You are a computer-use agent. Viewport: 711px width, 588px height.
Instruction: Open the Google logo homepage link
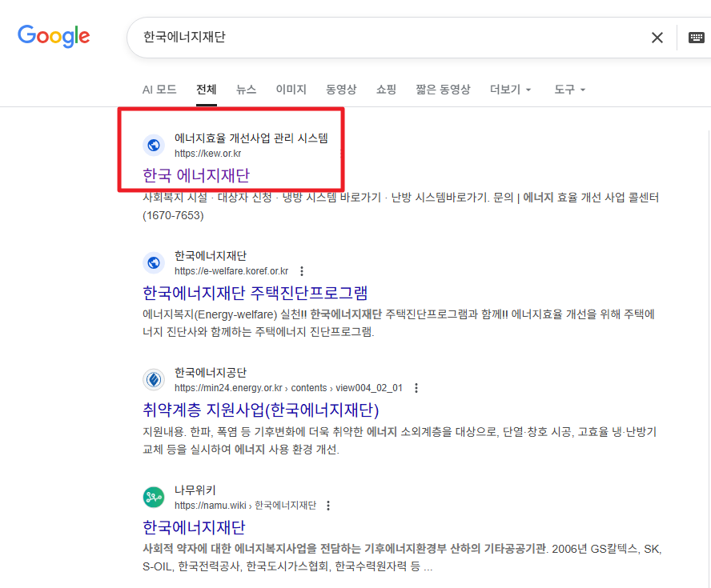point(54,36)
